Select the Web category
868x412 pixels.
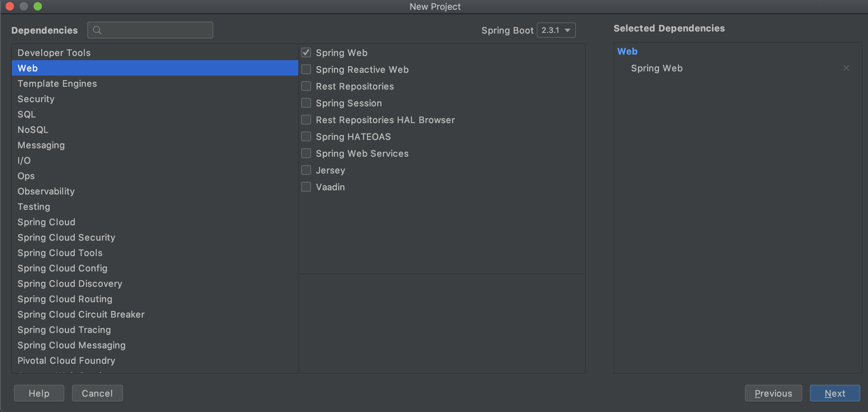coord(155,68)
